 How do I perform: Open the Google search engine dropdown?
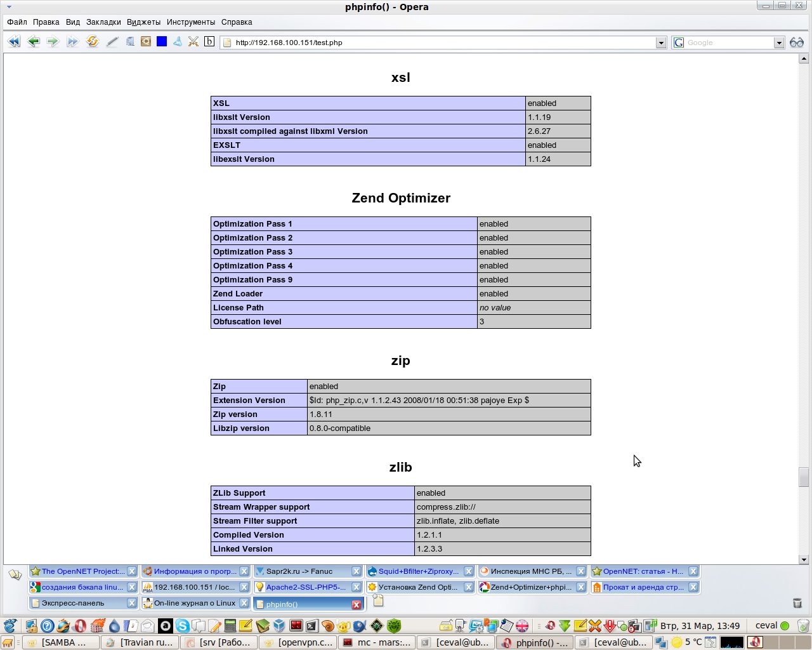[779, 43]
